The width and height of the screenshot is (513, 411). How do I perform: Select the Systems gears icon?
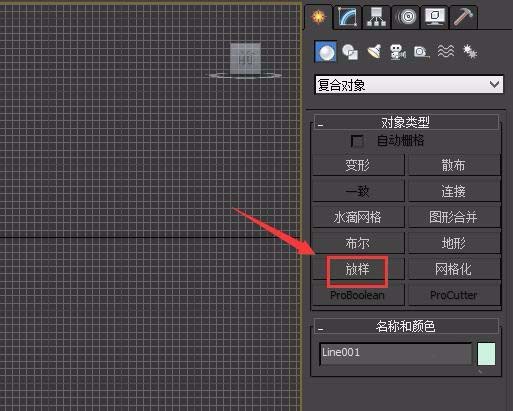(x=470, y=52)
